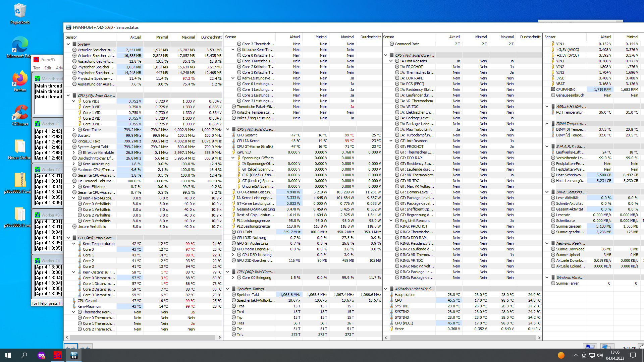Click the taskbar search magnifier icon
Screen dimensions: 644x362
[x=24, y=355]
